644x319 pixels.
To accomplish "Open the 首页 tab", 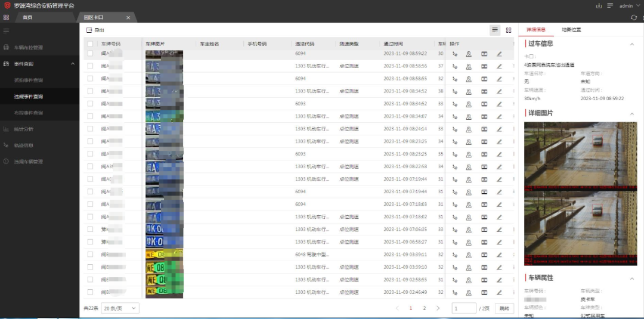I will point(27,17).
